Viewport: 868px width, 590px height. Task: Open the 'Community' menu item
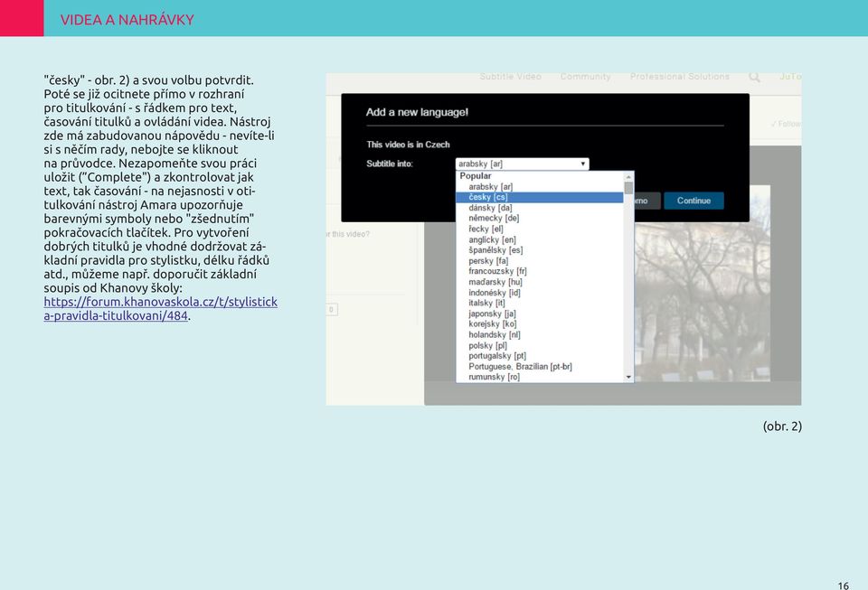586,76
